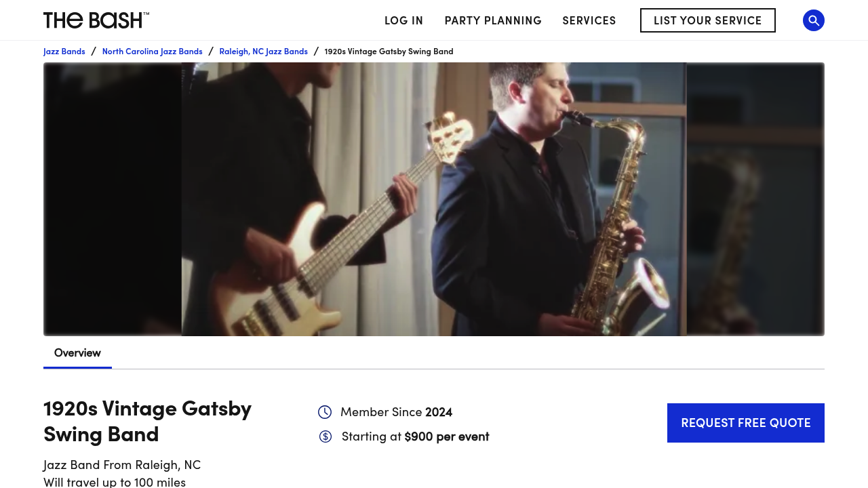
Task: Open the saxophone player hero photo
Action: click(x=434, y=199)
